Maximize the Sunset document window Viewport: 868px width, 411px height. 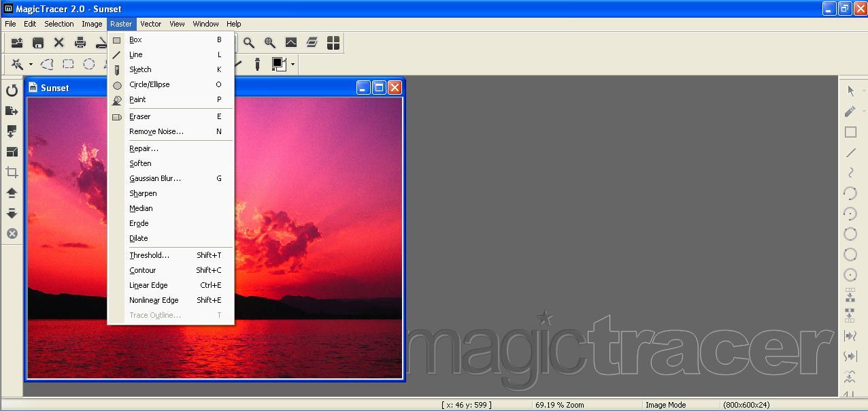(379, 87)
